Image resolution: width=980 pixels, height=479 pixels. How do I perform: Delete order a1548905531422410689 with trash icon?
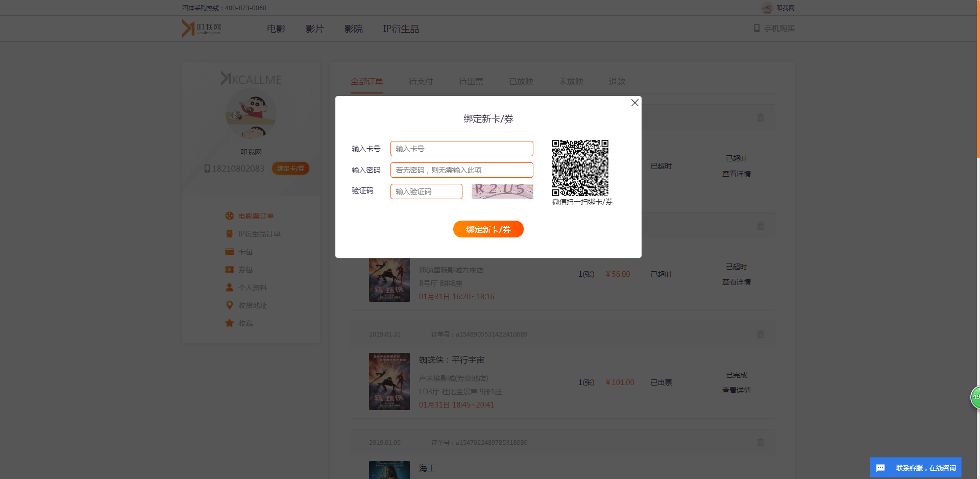(761, 334)
